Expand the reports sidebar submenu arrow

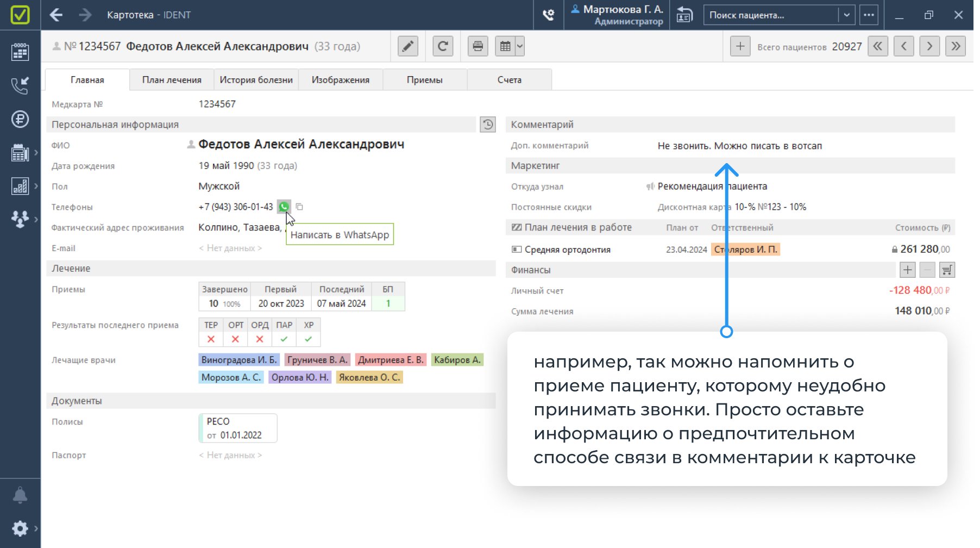[x=36, y=186]
